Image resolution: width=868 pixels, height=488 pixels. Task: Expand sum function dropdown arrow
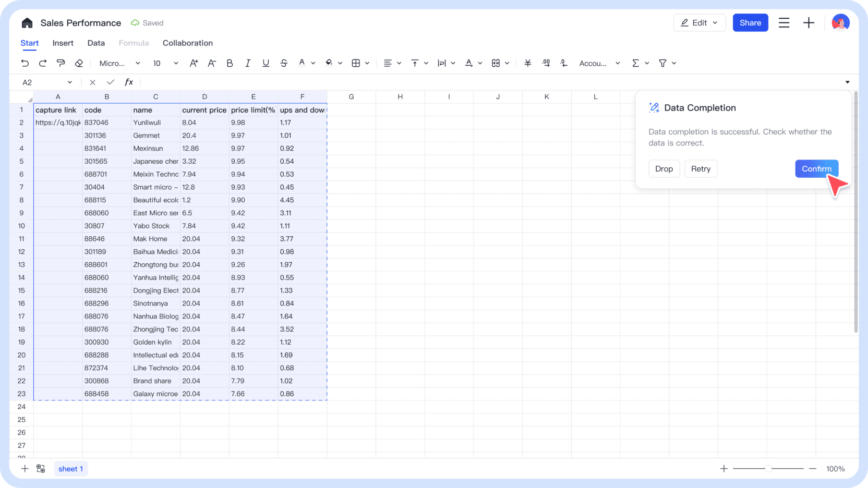click(x=647, y=63)
